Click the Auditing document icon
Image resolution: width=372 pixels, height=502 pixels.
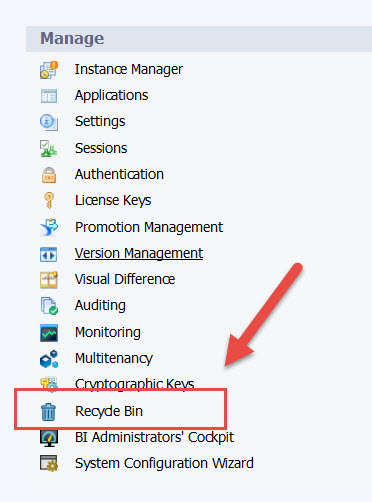[x=49, y=306]
